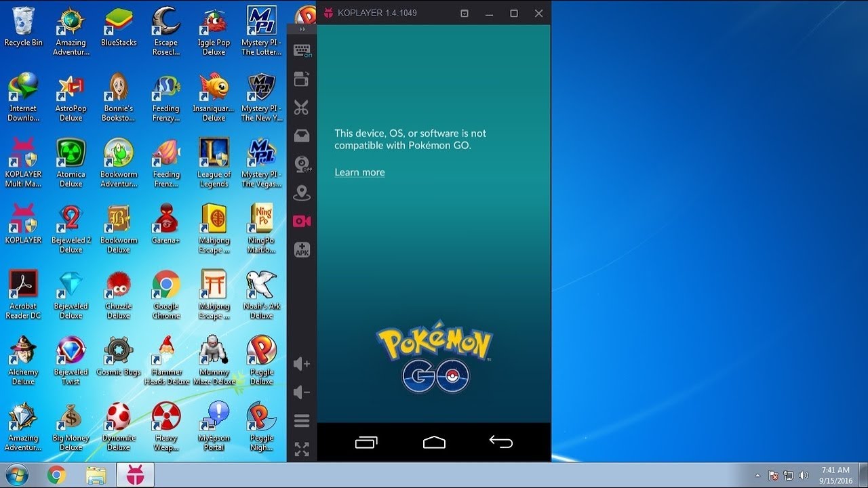Select the Bejeweled Twist shortcut
This screenshot has width=868, height=488.
point(71,360)
